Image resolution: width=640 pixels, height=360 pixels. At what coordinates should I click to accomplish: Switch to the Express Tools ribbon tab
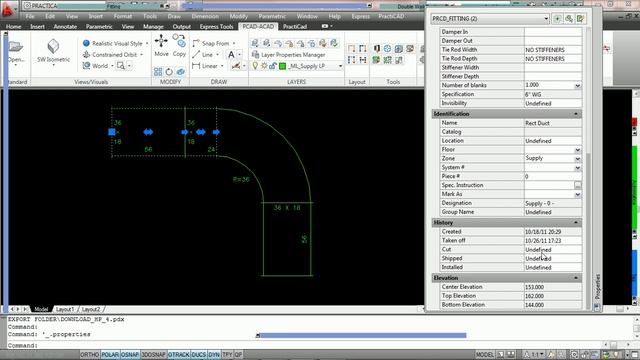216,27
